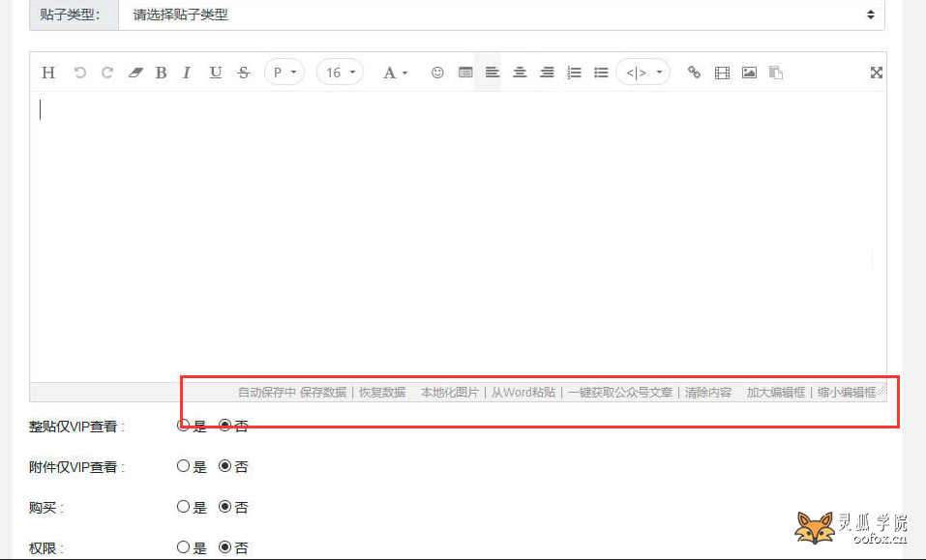Select 是 for 整贴仅VIP查看
Viewport: 926px width, 560px height.
coord(183,426)
